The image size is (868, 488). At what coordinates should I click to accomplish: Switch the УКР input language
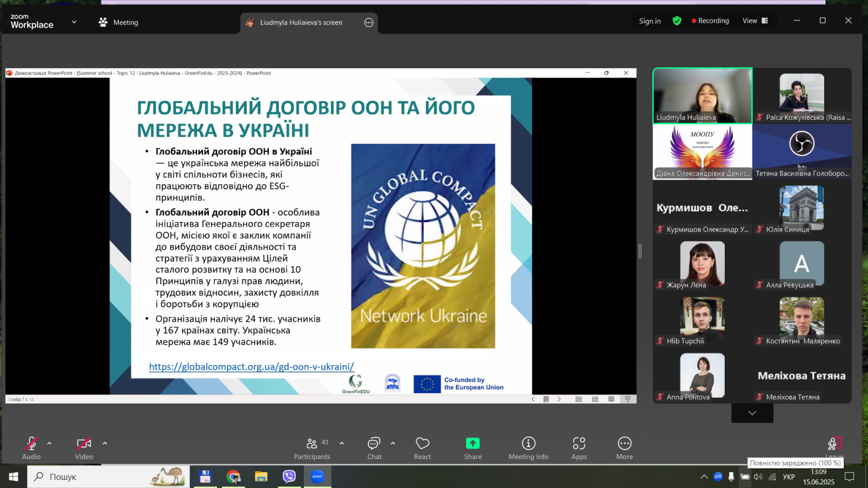click(x=789, y=477)
